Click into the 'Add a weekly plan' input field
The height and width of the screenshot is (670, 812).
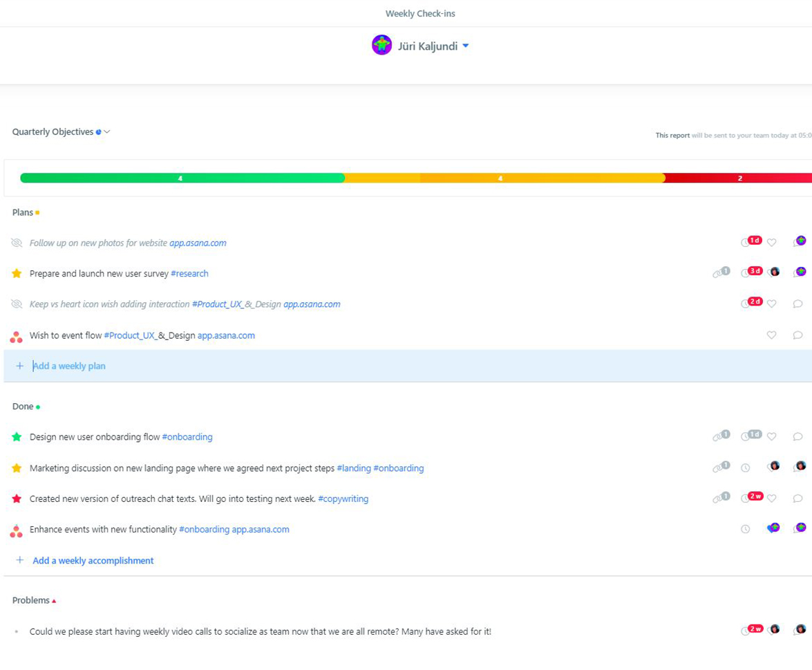(408, 366)
